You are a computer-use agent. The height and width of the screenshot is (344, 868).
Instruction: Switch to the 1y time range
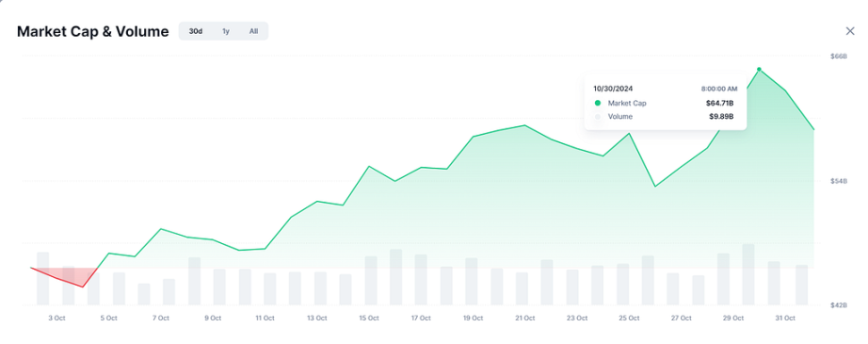tap(226, 31)
